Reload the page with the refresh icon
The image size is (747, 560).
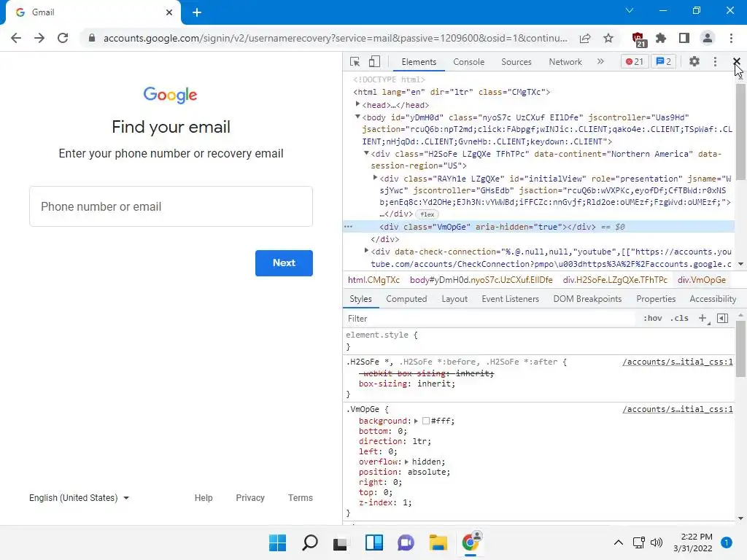click(x=63, y=38)
